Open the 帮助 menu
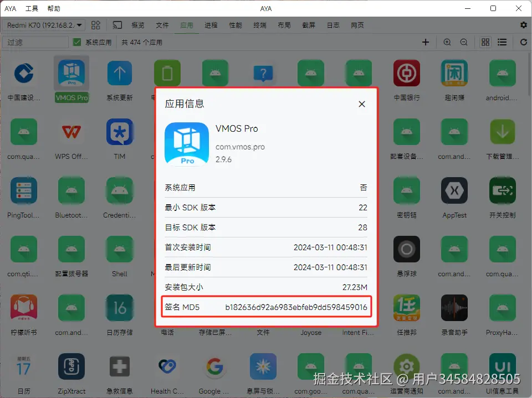 [54, 8]
